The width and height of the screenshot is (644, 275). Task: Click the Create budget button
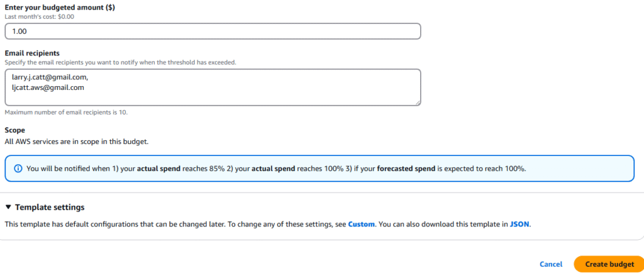609,264
